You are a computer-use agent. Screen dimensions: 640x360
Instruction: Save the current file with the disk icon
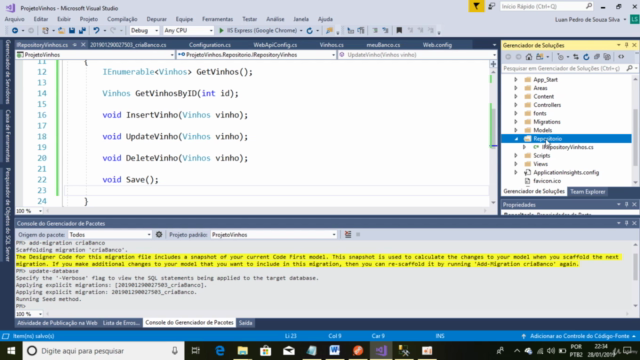click(72, 31)
